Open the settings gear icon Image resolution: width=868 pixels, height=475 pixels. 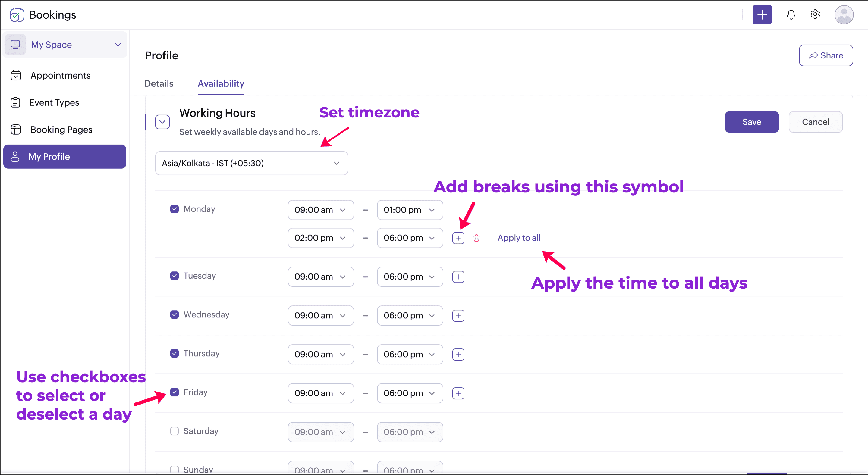pos(815,14)
